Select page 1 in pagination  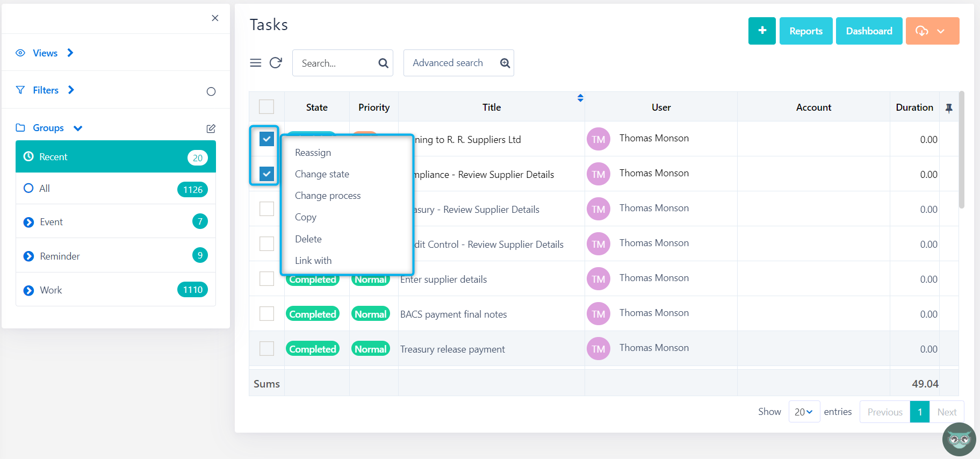coord(920,412)
